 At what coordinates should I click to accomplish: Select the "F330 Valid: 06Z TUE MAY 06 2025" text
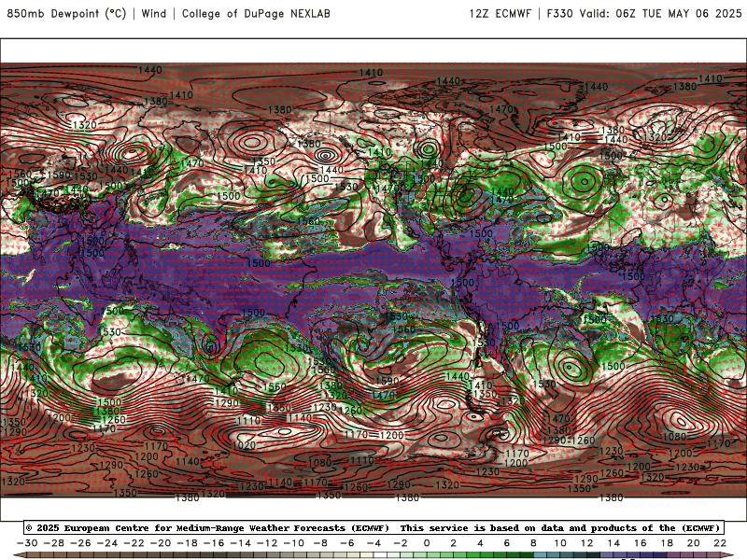[644, 14]
